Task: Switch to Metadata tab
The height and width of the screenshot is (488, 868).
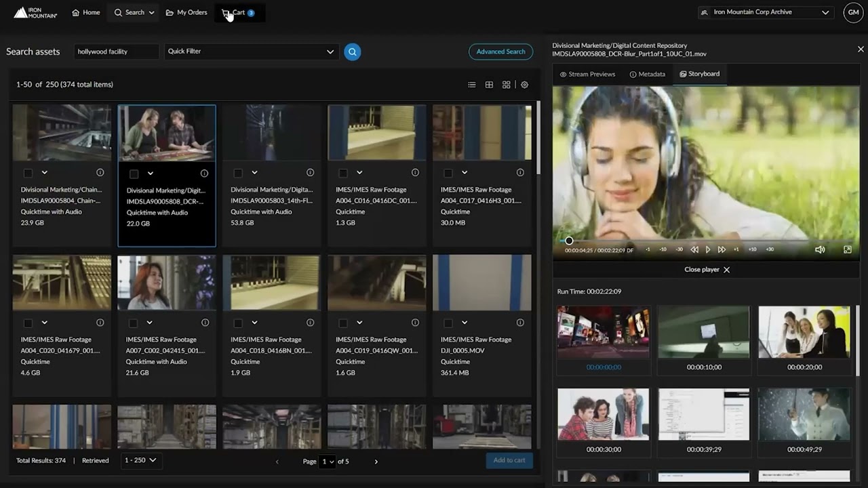Action: pyautogui.click(x=648, y=74)
